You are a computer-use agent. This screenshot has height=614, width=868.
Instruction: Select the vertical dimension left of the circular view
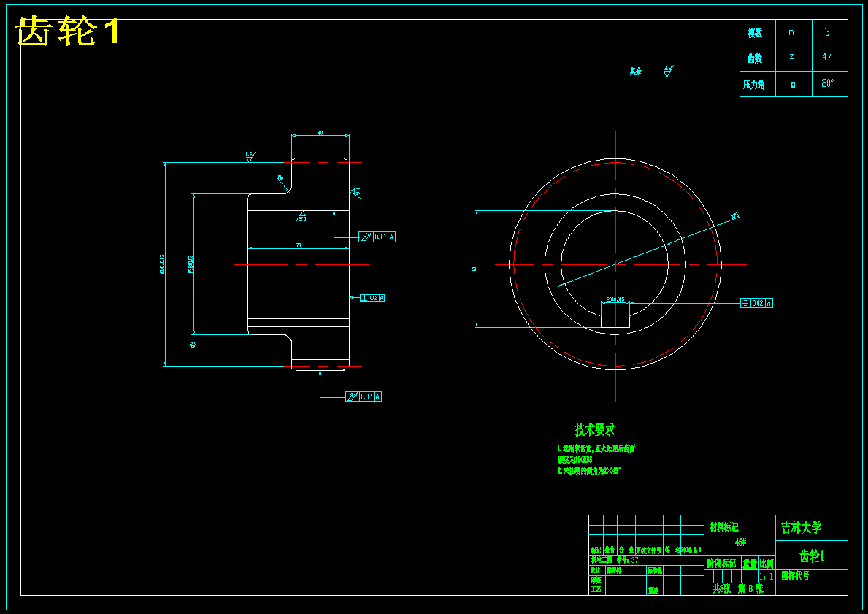click(473, 269)
